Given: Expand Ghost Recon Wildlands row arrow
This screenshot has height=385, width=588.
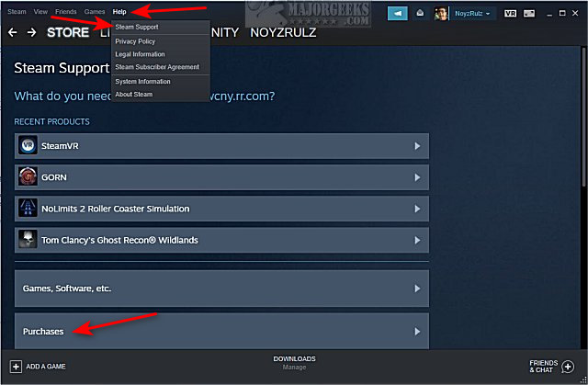Looking at the screenshot, I should 417,241.
